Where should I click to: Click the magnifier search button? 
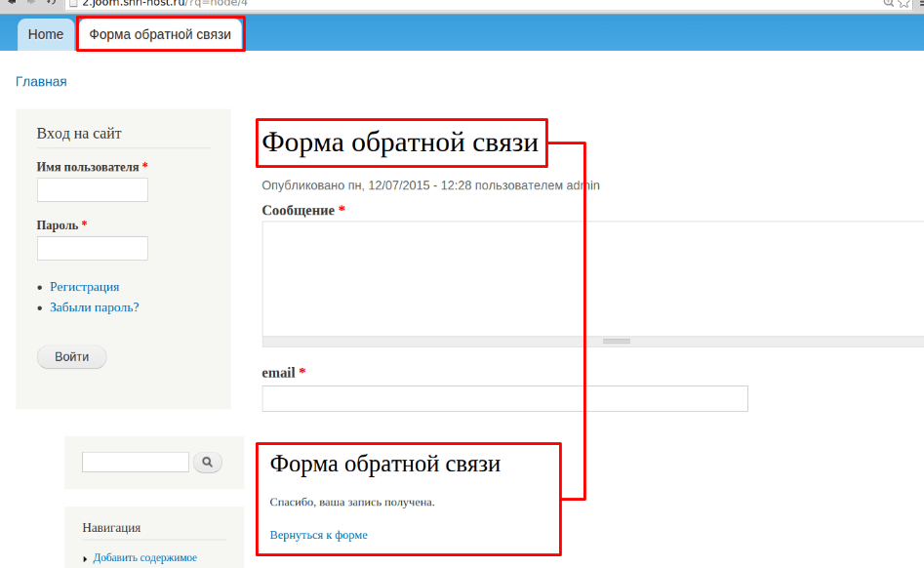pos(208,463)
